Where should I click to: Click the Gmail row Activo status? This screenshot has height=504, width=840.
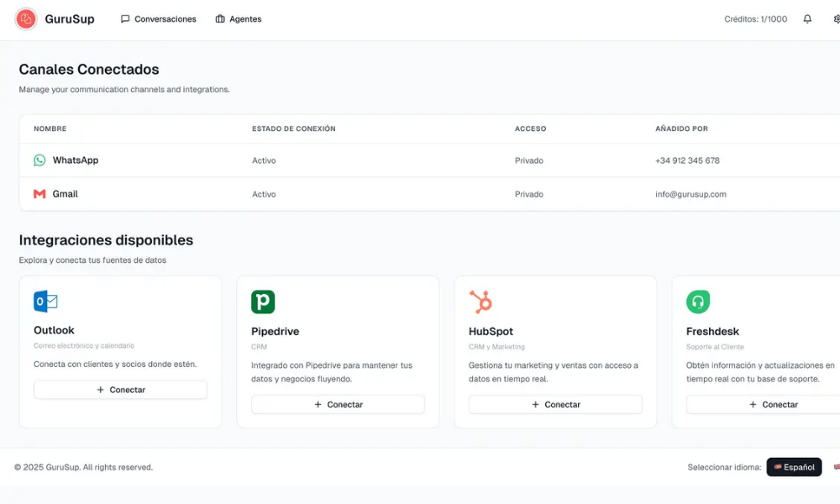click(264, 194)
